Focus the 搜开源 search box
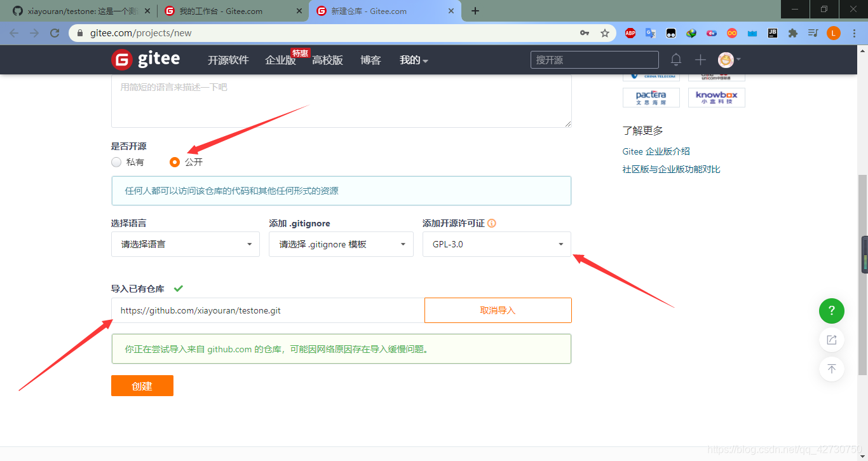 595,60
